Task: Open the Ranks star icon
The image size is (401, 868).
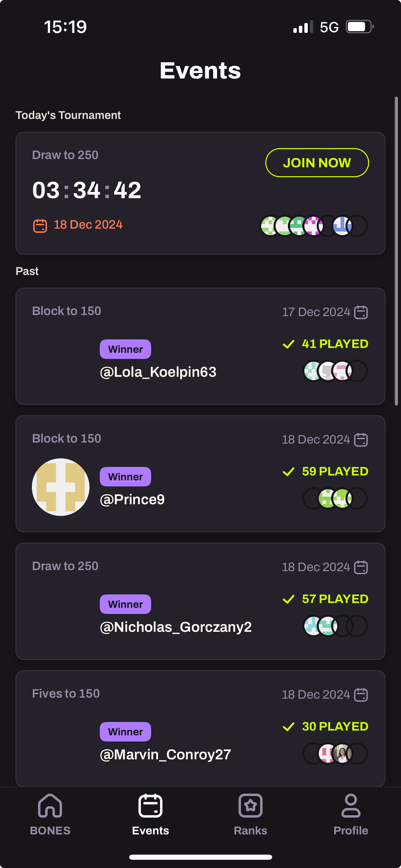Action: pyautogui.click(x=251, y=806)
